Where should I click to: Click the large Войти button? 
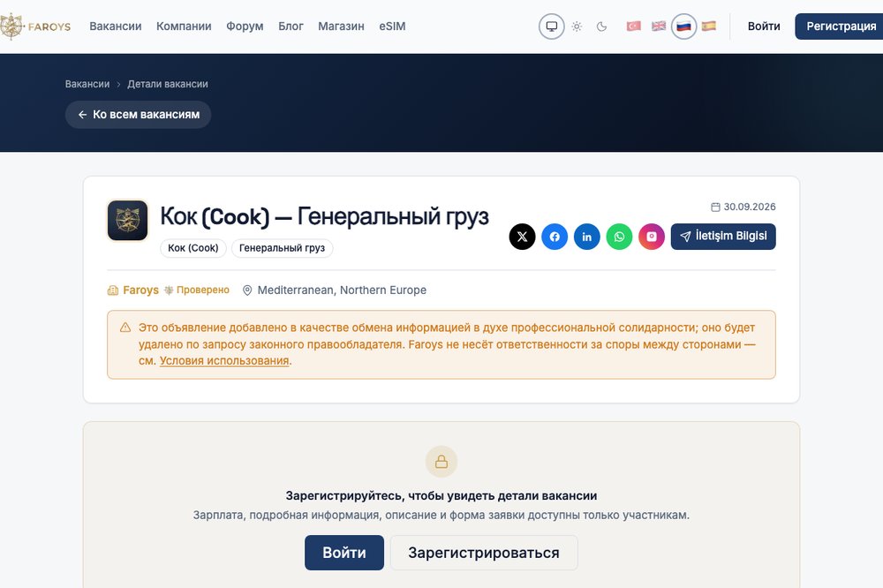(x=344, y=553)
